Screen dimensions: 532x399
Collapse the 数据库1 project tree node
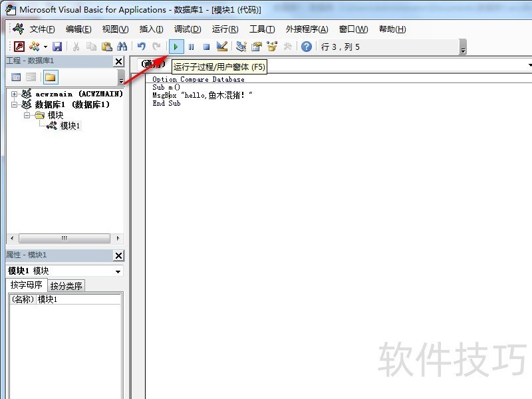coord(14,104)
